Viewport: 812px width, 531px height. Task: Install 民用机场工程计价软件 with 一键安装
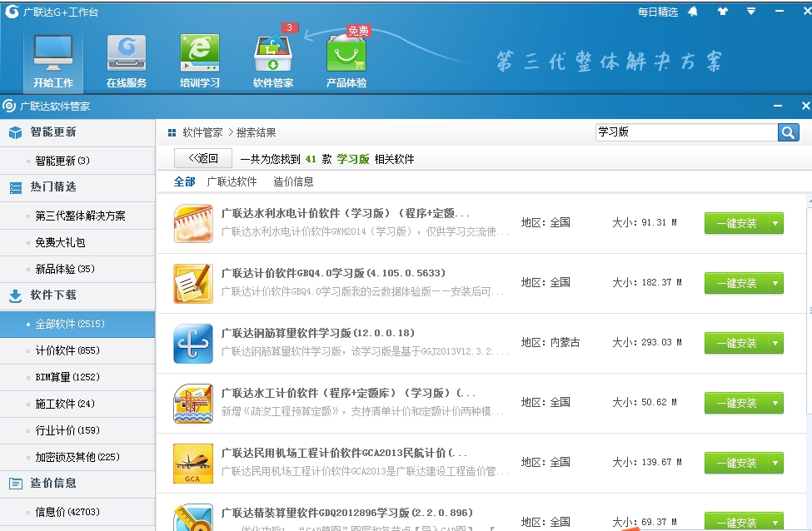click(736, 464)
